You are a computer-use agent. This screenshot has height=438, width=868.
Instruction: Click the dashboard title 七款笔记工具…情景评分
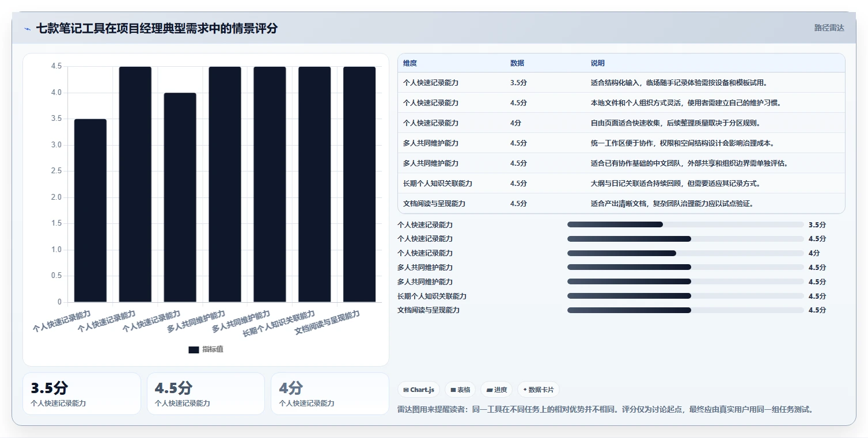(x=157, y=28)
